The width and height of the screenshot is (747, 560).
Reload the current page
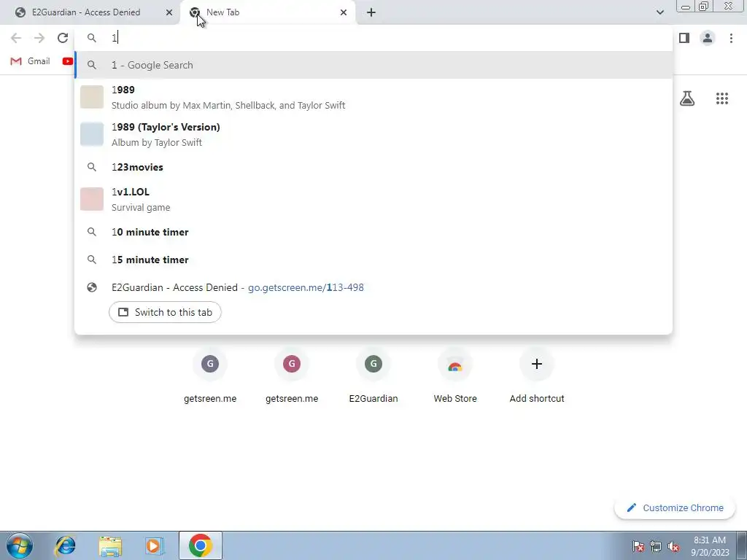point(63,38)
